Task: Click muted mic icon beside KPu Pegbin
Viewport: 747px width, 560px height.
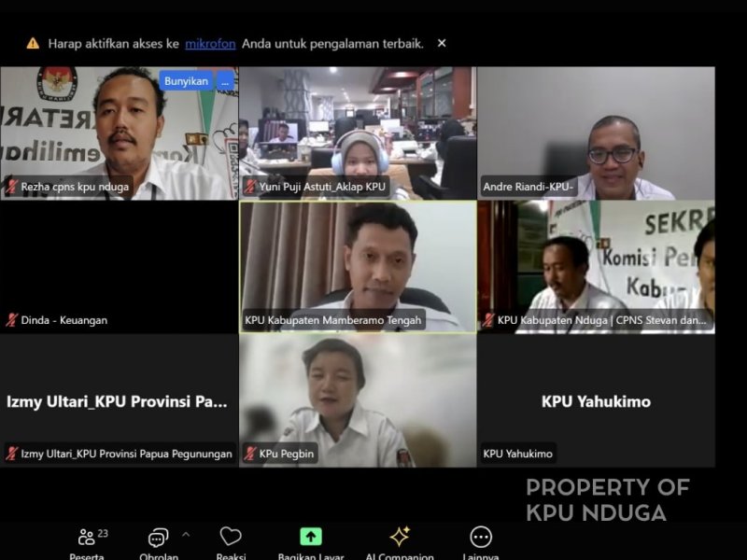Action: coord(250,454)
